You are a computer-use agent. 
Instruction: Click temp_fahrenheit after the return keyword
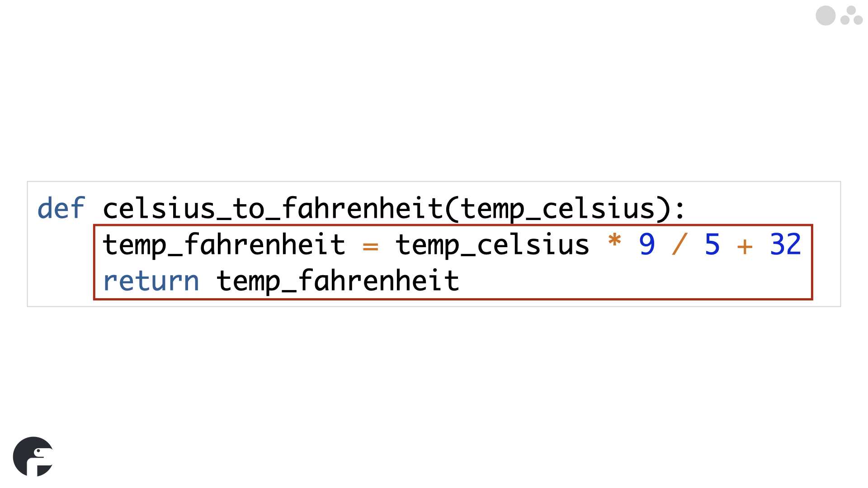[338, 281]
